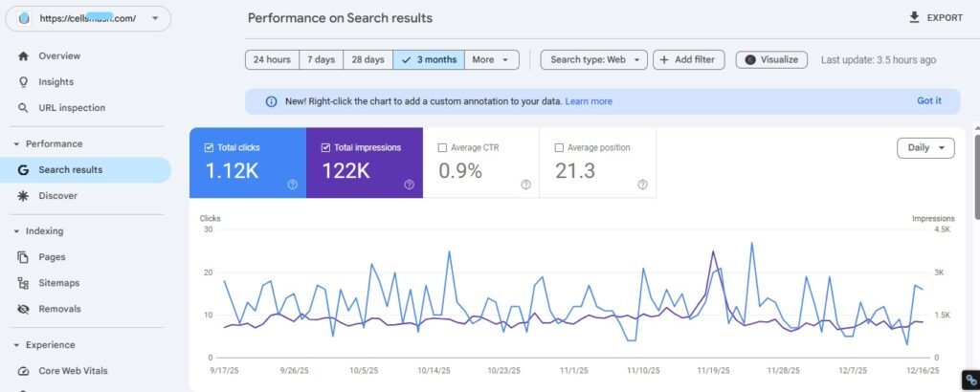The height and width of the screenshot is (392, 980).
Task: Enable the Average position checkbox
Action: click(559, 148)
